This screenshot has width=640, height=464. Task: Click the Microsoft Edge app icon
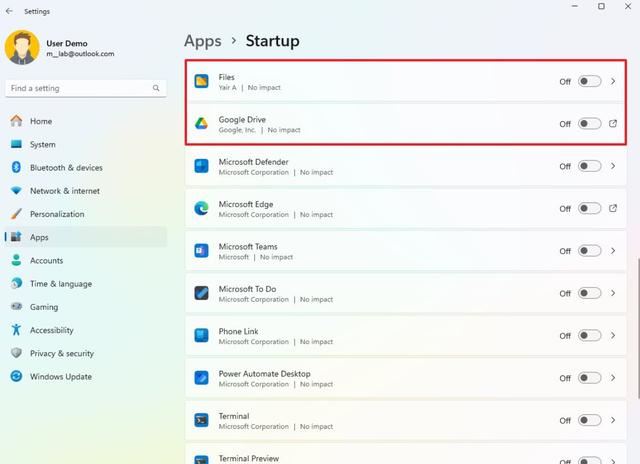pos(201,209)
